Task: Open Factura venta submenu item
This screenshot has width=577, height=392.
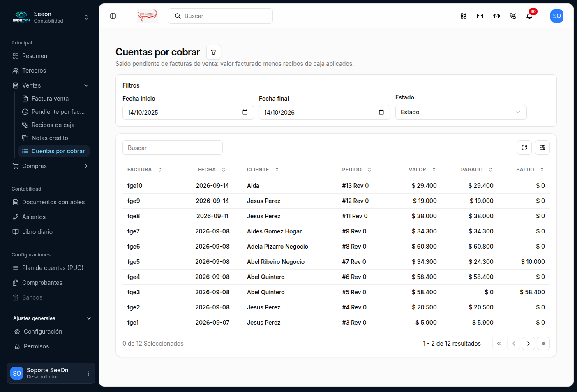Action: [54, 99]
